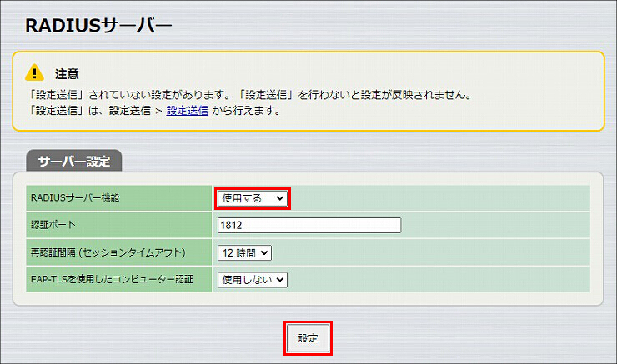Click the 認証ポート row label
Image resolution: width=617 pixels, height=364 pixels.
click(53, 224)
